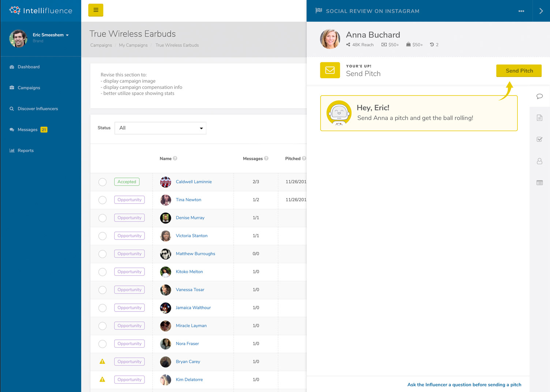
Task: Toggle the yellow hamburger menu button
Action: (96, 10)
